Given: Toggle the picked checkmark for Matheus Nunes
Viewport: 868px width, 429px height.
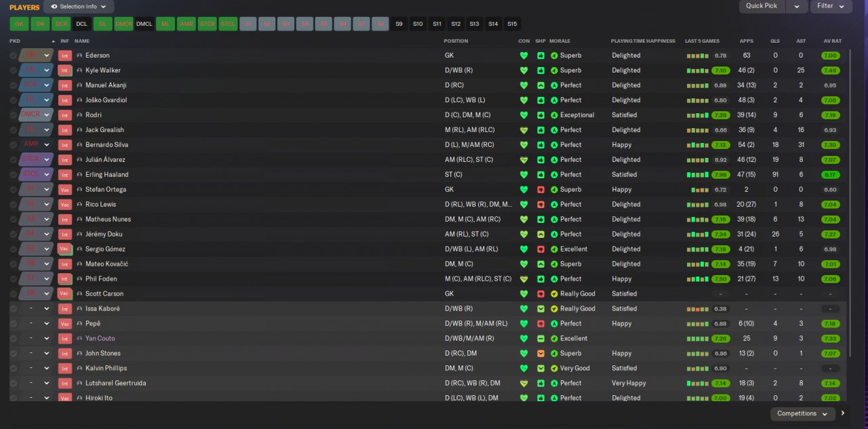Looking at the screenshot, I should 13,220.
